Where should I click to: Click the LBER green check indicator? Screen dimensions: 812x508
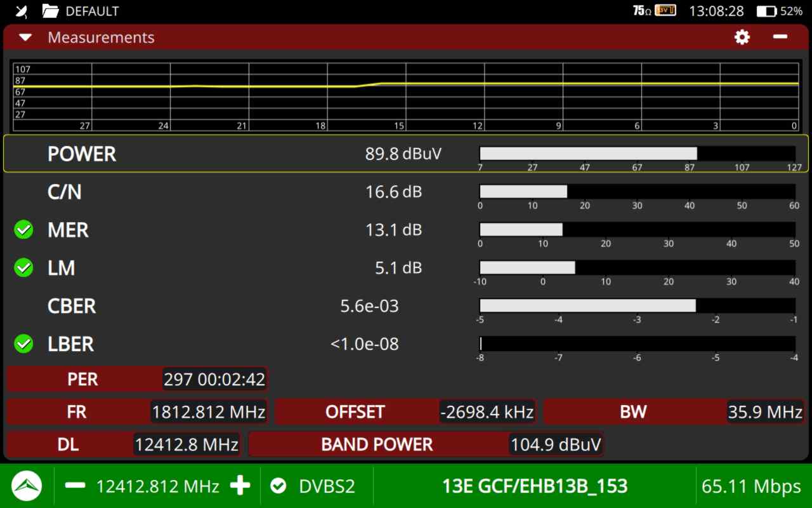tap(23, 344)
